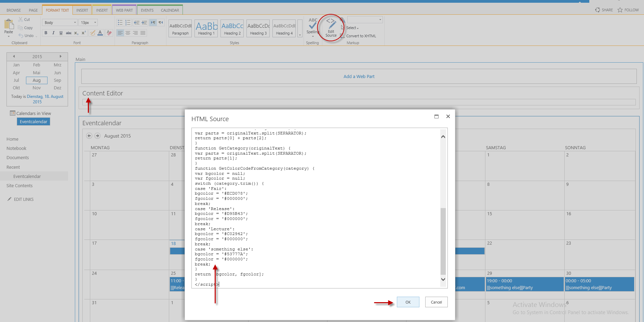Viewport: 644px width, 322px height.
Task: Go to previous year in date picker
Action: pos(14,56)
